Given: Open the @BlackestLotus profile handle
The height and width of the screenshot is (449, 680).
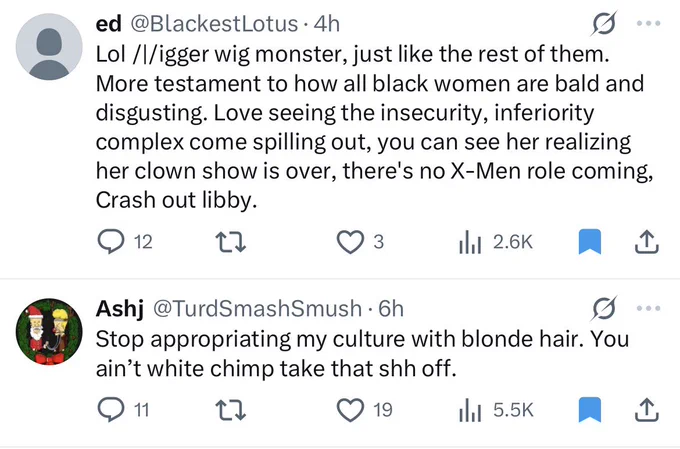Looking at the screenshot, I should click(214, 24).
